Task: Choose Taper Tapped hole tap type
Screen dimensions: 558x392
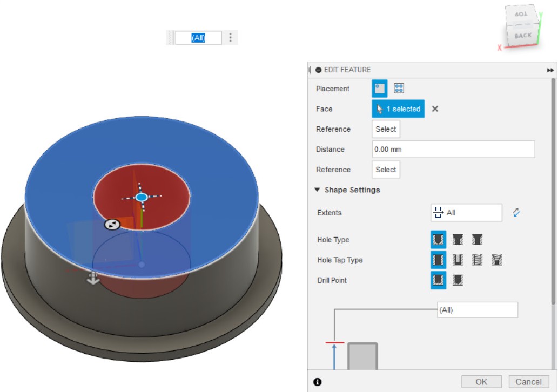Action: (x=497, y=260)
